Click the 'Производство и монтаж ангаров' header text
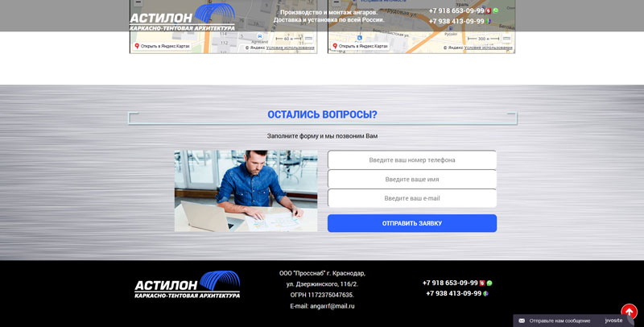The image size is (644, 327). (329, 12)
